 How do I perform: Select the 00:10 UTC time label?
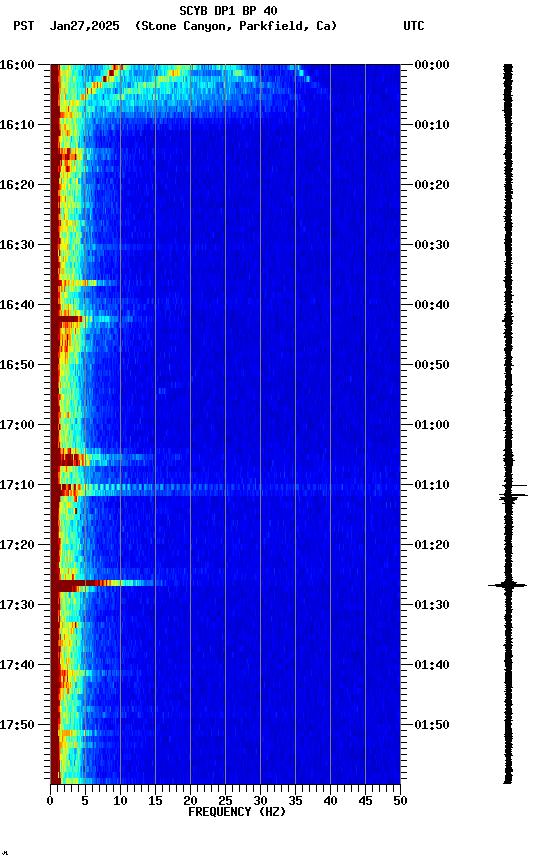432,125
